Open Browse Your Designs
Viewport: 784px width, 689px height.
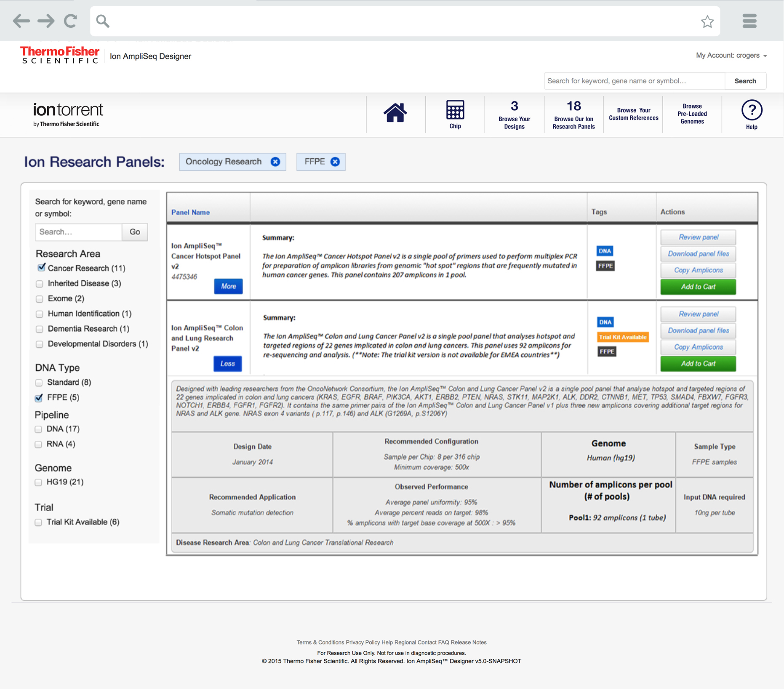514,114
